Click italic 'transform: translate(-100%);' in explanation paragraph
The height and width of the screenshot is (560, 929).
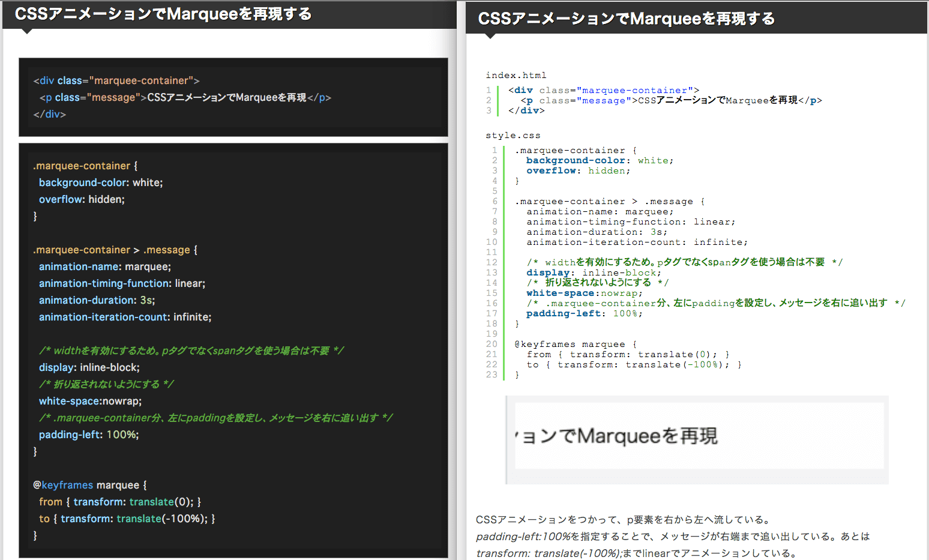point(549,553)
